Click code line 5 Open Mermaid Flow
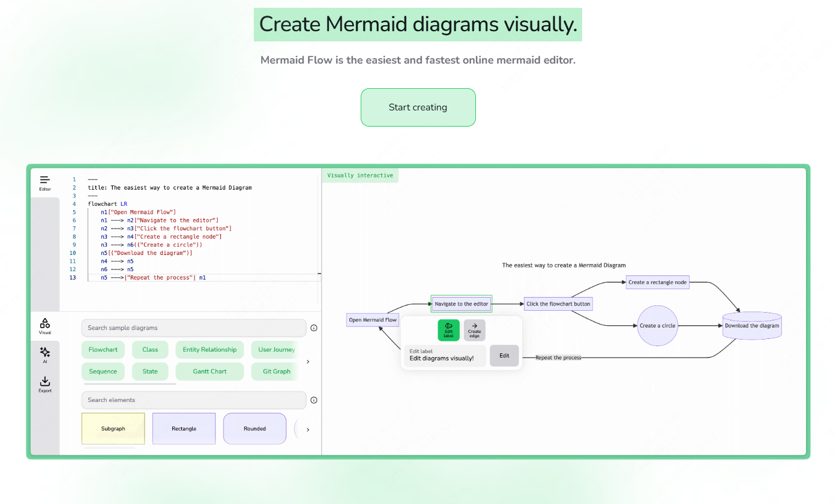836x504 pixels. tap(139, 212)
